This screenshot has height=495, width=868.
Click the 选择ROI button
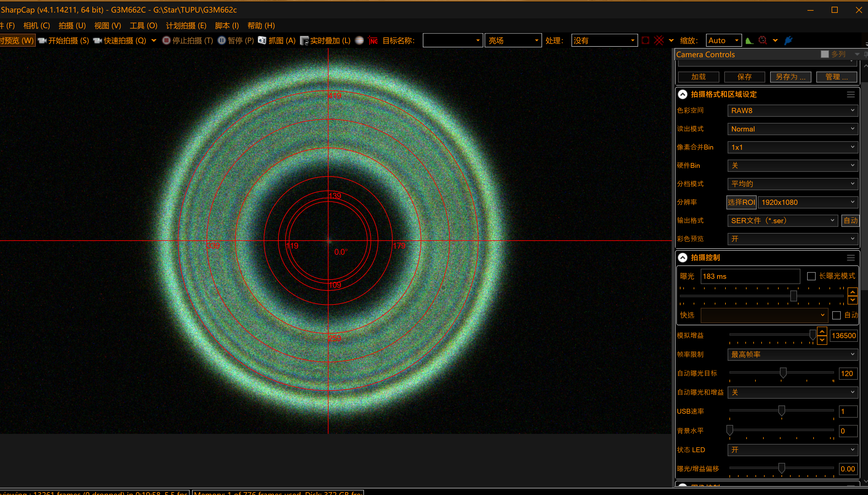[741, 202]
